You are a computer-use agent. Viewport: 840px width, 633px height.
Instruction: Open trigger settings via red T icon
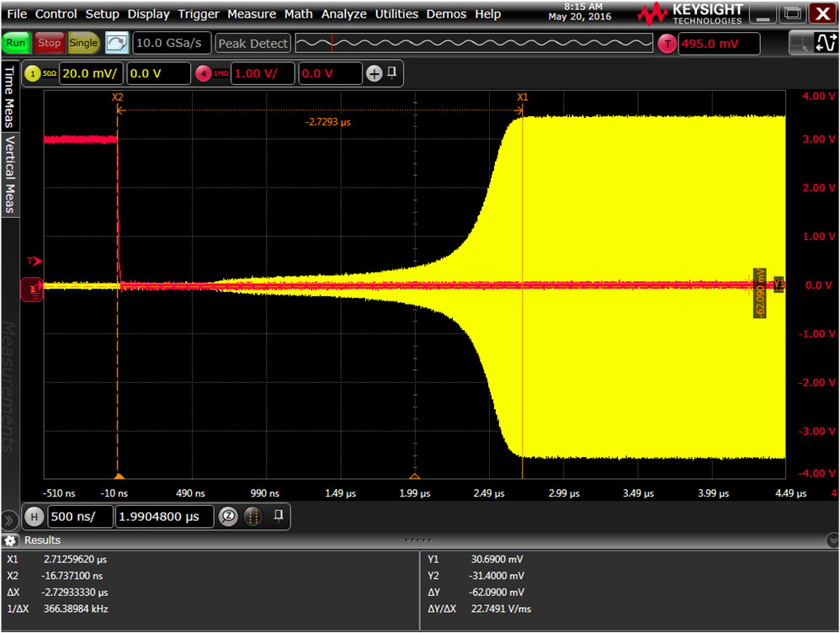[x=667, y=44]
